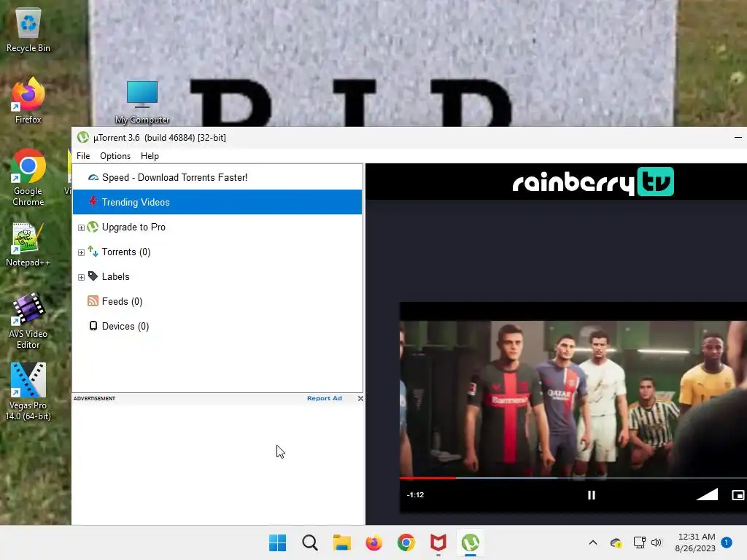Click the Report Ad link

click(325, 398)
